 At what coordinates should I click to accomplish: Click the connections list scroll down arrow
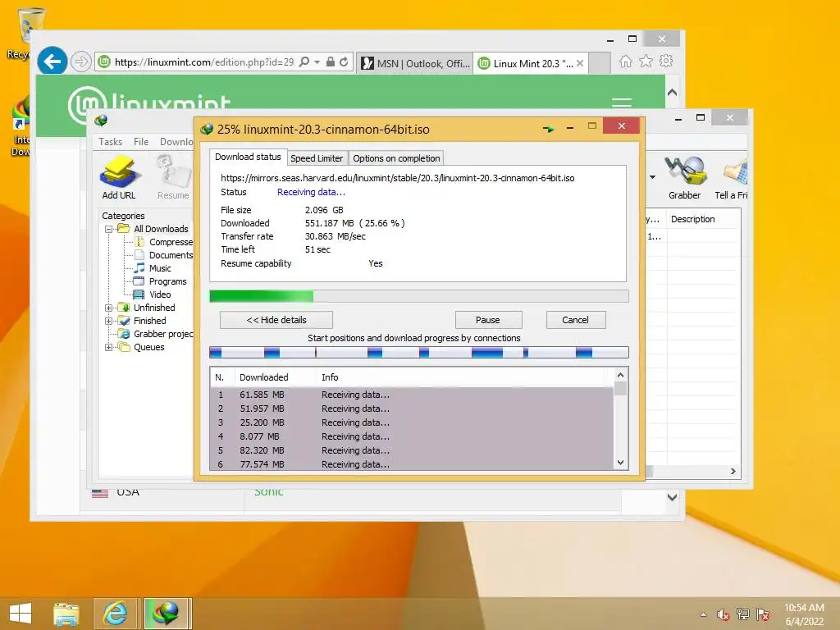pyautogui.click(x=620, y=463)
